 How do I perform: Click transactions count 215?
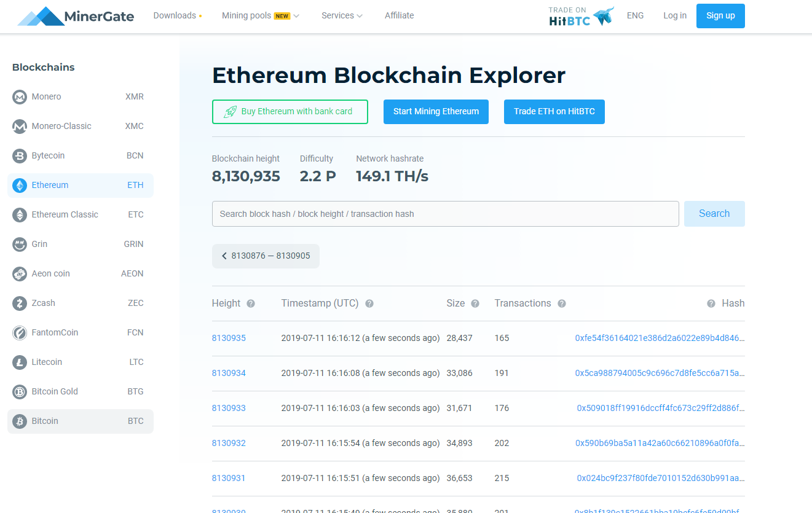click(x=502, y=479)
